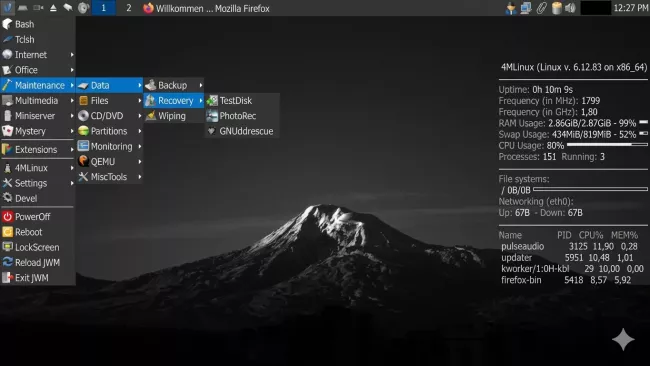This screenshot has width=650, height=366.
Task: Click Reboot in the menu
Action: tap(38, 232)
